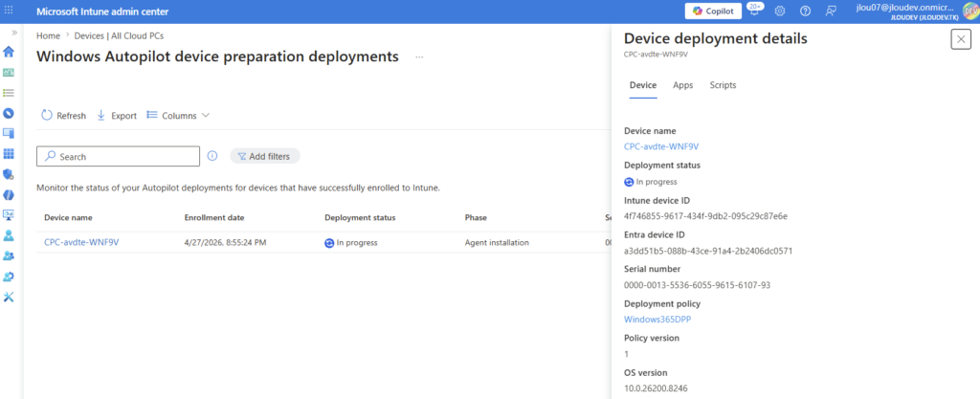The width and height of the screenshot is (980, 399).
Task: Switch to the Apps tab
Action: (682, 85)
